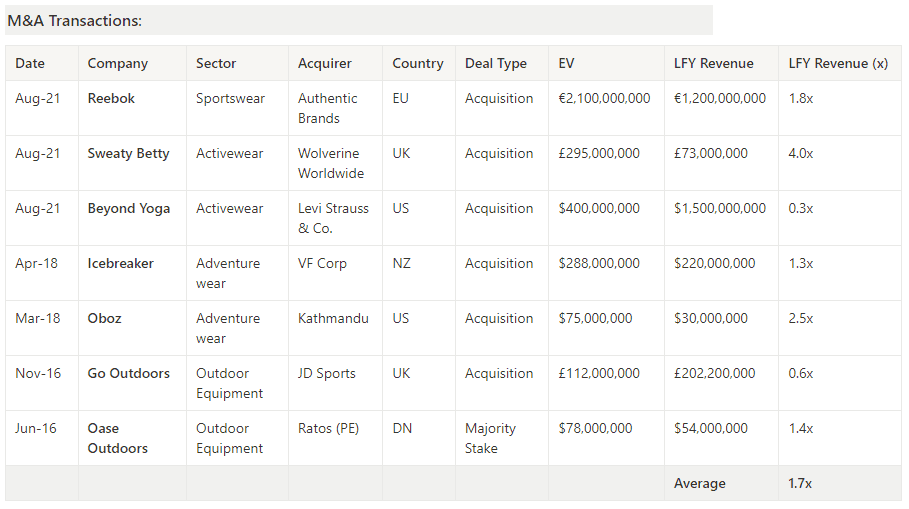The height and width of the screenshot is (509, 909).
Task: Select the Beyond Yoga company cell
Action: point(128,208)
